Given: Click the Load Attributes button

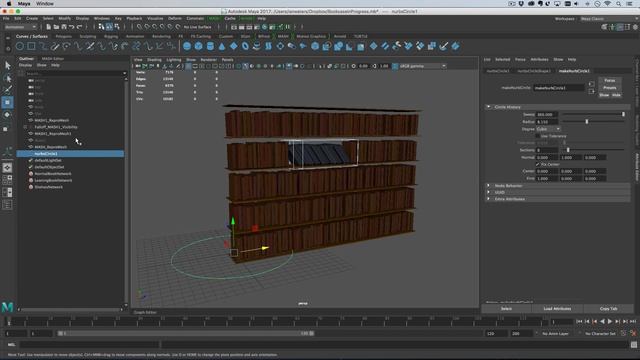Looking at the screenshot, I should [x=557, y=309].
